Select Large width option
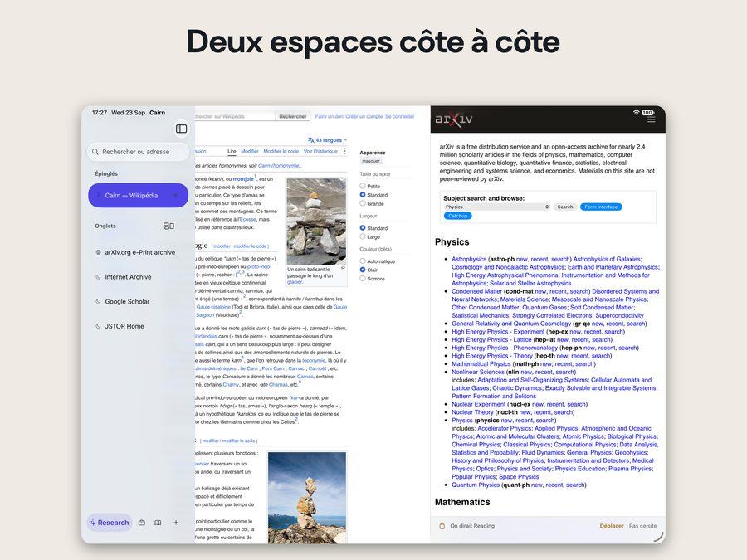747x560 pixels. pyautogui.click(x=363, y=236)
